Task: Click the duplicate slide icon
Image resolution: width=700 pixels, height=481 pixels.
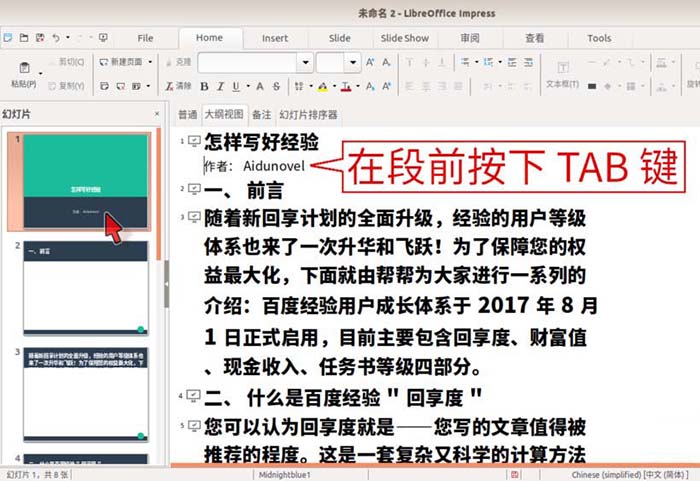Action: click(104, 86)
